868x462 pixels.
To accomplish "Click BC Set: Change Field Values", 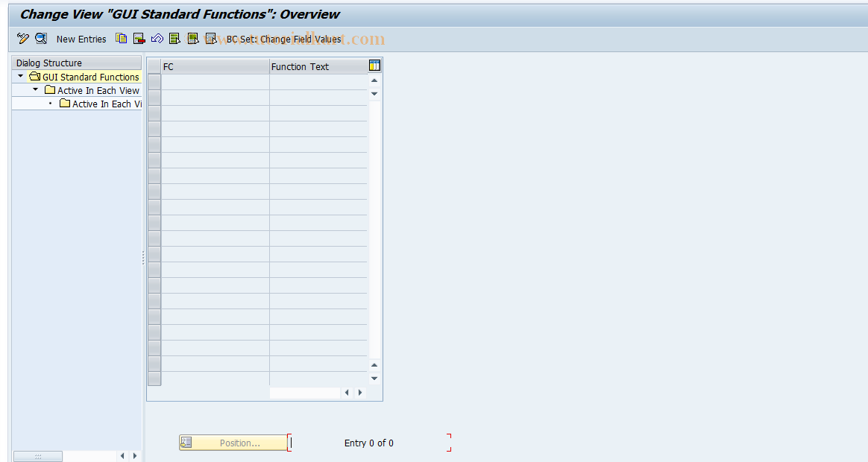I will 284,39.
